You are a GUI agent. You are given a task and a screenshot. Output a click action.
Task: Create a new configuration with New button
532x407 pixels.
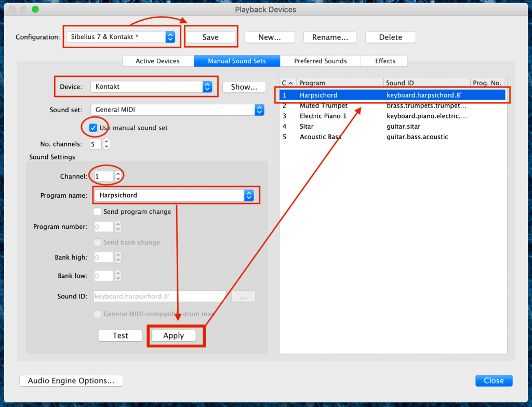[269, 37]
